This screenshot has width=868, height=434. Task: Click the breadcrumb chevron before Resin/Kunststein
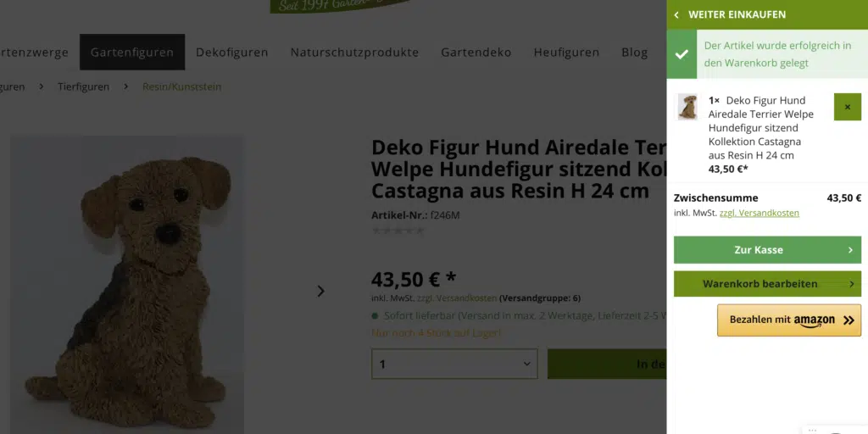point(126,87)
